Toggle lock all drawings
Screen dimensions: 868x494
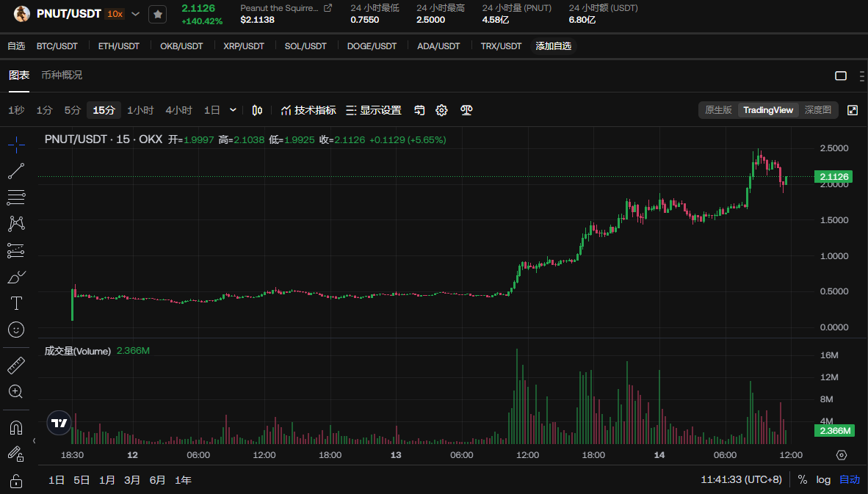click(16, 481)
